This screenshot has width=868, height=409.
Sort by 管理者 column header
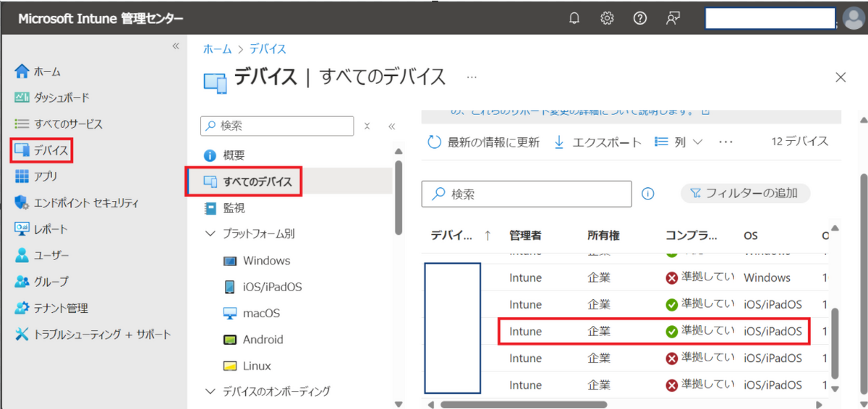pos(526,236)
